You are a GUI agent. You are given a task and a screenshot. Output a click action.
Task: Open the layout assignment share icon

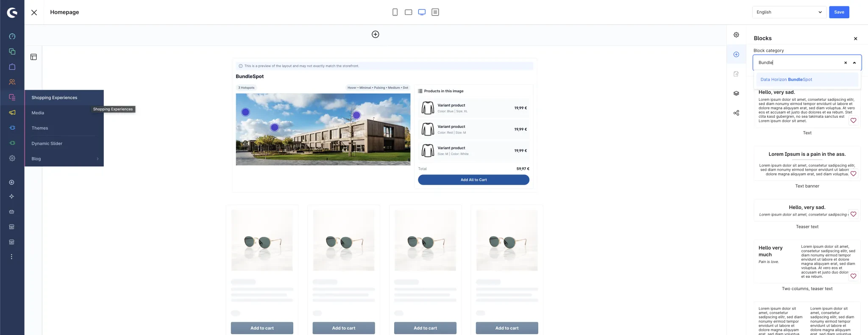pos(737,113)
